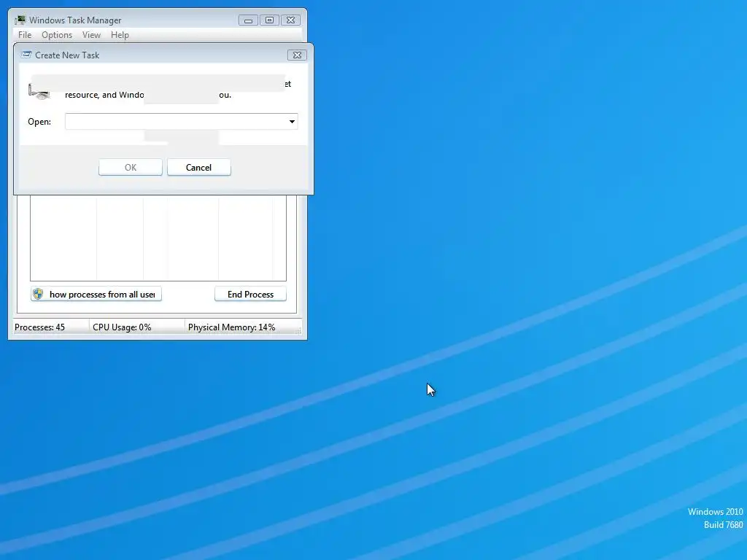Viewport: 747px width, 560px height.
Task: Click the End Process button
Action: (x=251, y=295)
